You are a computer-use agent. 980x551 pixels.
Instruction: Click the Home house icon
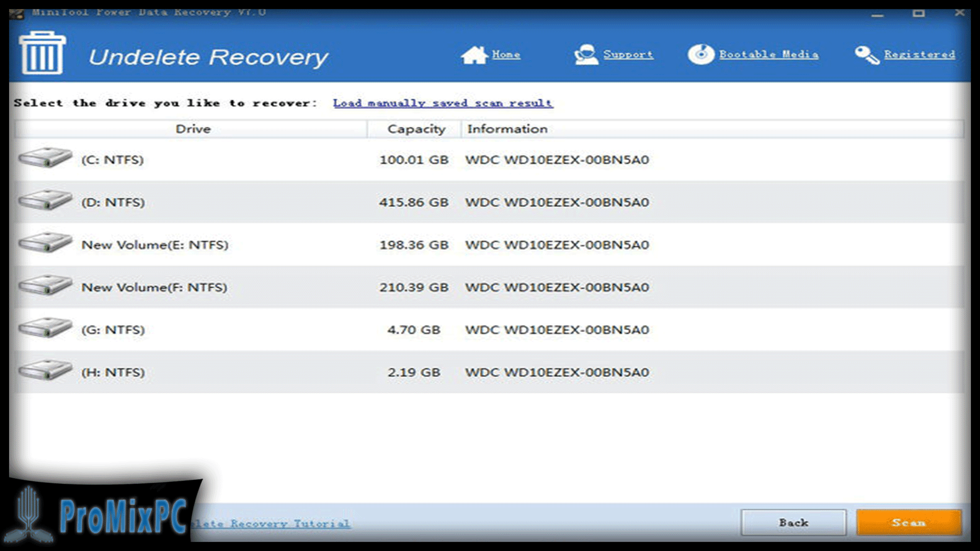(474, 55)
